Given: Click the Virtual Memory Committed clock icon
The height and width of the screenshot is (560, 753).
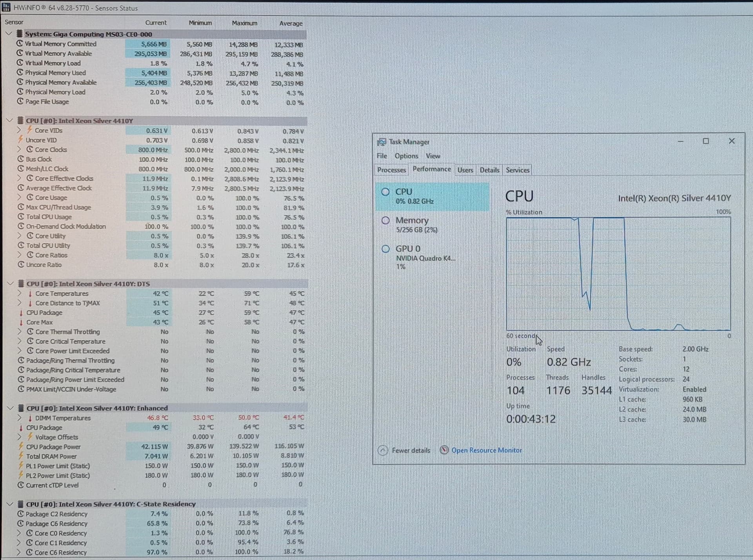Looking at the screenshot, I should point(20,43).
